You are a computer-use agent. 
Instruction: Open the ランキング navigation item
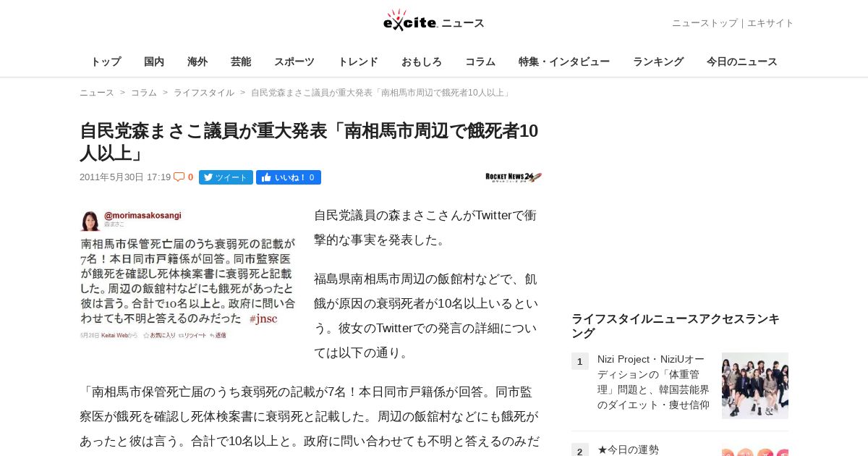tap(658, 62)
